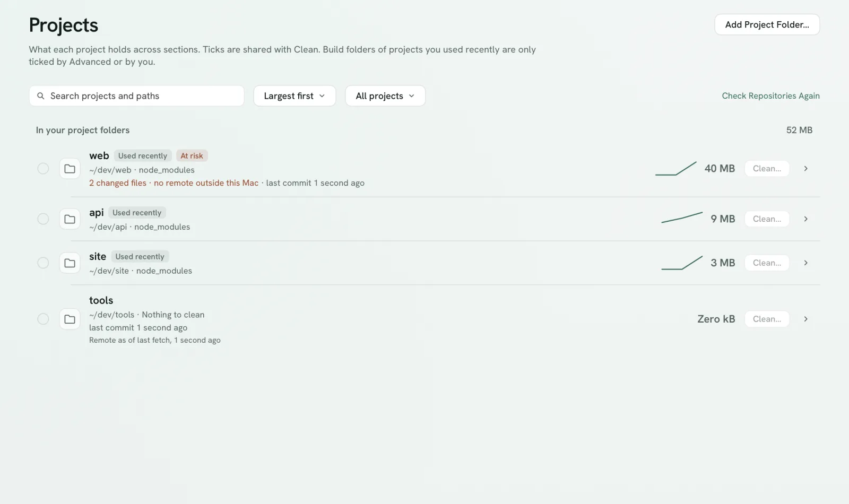Expand the api project row chevron
Viewport: 849px width, 504px height.
point(805,219)
